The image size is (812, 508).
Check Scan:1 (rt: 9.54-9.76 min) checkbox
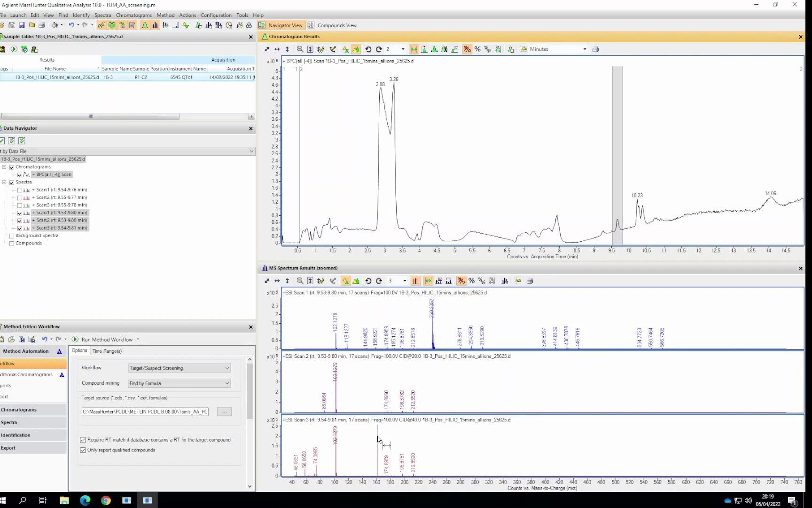[x=20, y=190]
